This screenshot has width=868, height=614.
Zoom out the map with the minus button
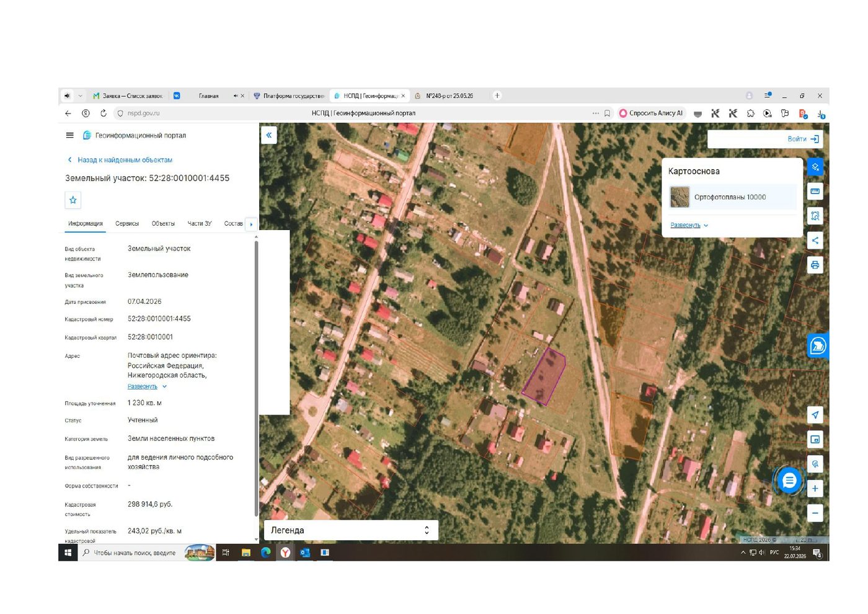tap(815, 513)
